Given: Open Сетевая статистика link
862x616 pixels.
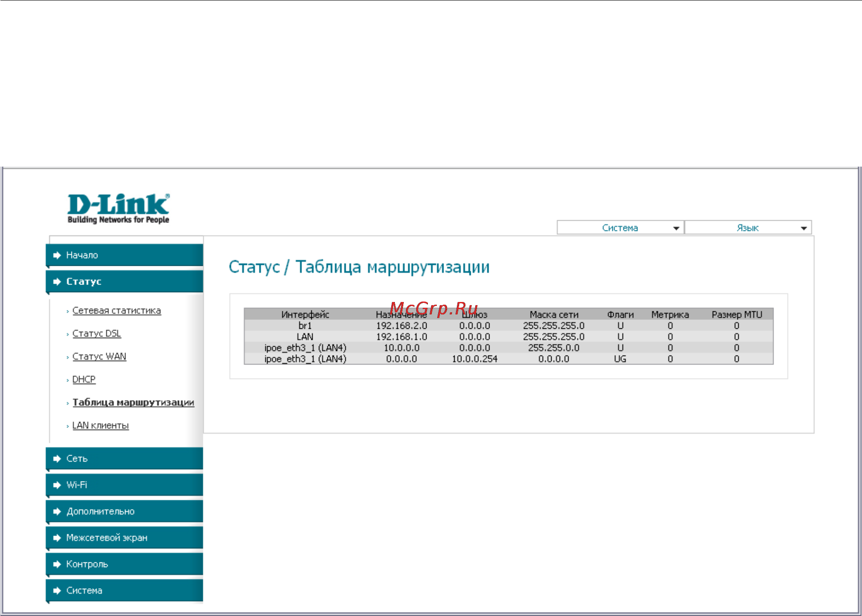Looking at the screenshot, I should point(117,310).
